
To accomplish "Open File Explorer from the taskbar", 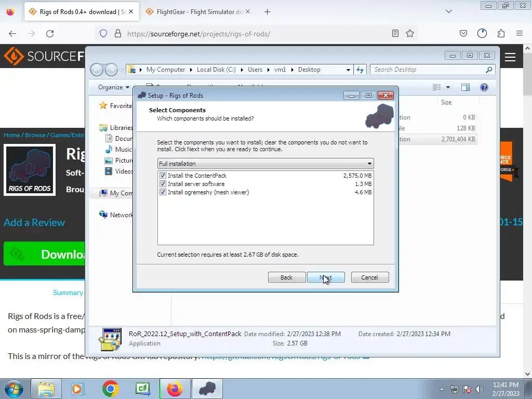I will click(46, 389).
